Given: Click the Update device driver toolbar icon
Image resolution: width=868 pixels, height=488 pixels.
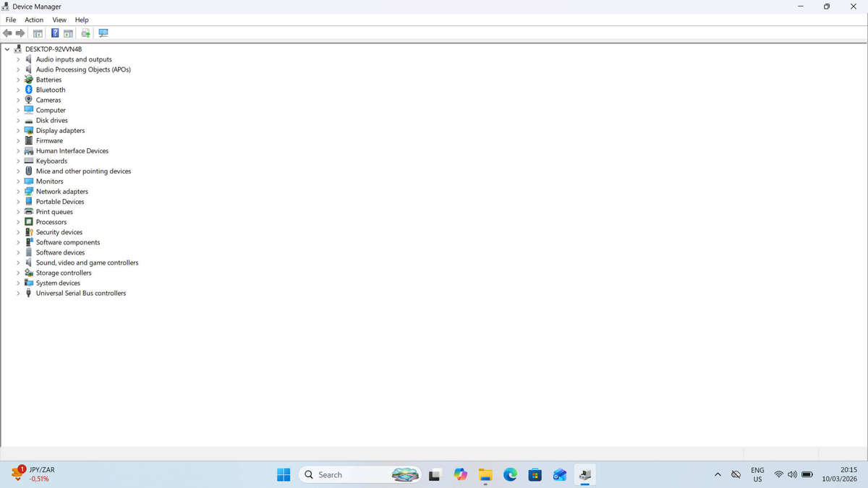Looking at the screenshot, I should (x=86, y=33).
